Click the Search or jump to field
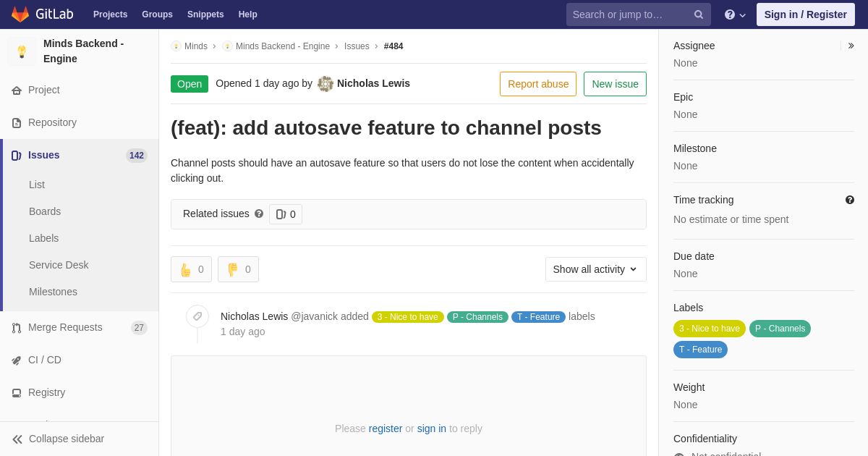868x456 pixels. pyautogui.click(x=629, y=14)
